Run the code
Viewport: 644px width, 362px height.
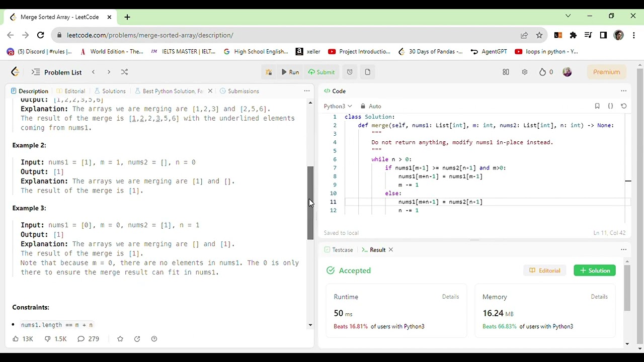point(290,72)
